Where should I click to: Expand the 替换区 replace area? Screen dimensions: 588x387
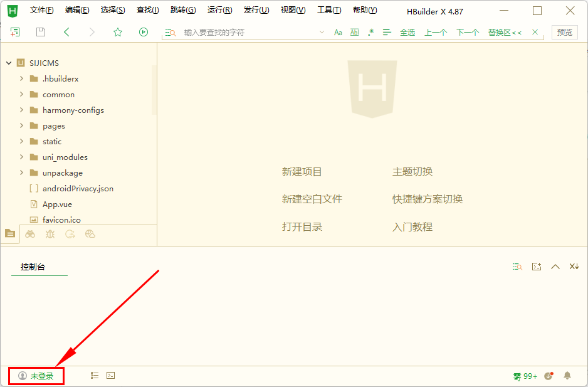click(505, 32)
